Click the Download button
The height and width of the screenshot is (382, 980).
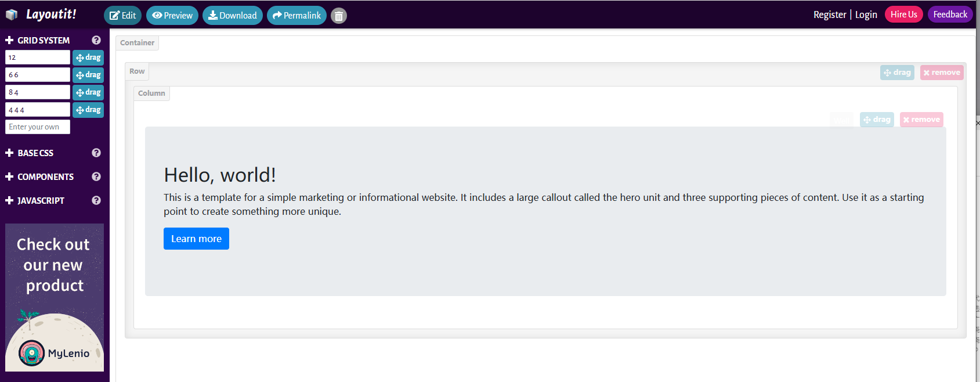(233, 16)
